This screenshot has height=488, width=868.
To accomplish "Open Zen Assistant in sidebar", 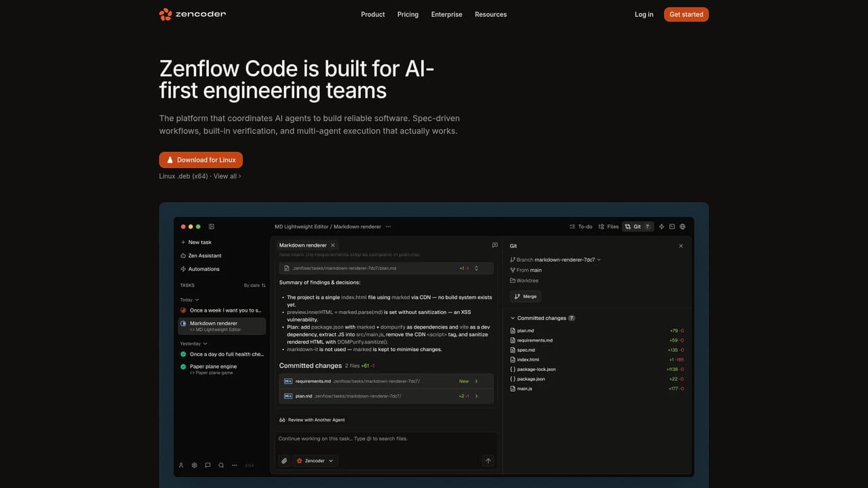I will [x=201, y=256].
